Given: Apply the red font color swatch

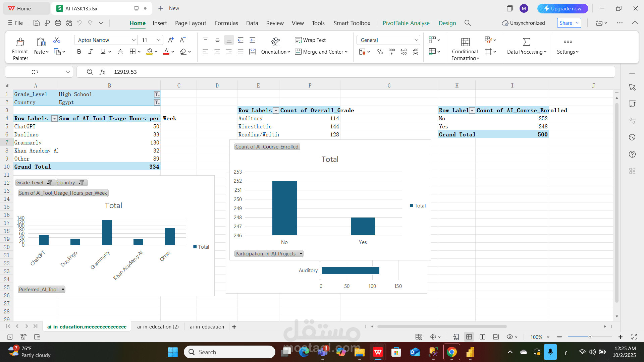Looking at the screenshot, I should point(166,52).
